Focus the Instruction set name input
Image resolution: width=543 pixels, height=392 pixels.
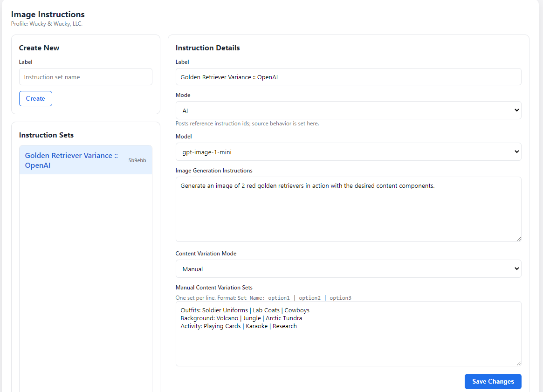85,77
